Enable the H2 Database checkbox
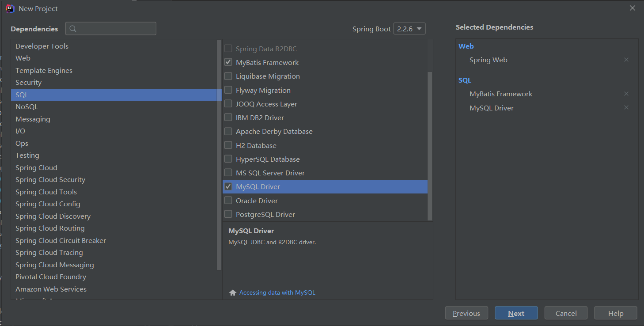 pos(228,145)
